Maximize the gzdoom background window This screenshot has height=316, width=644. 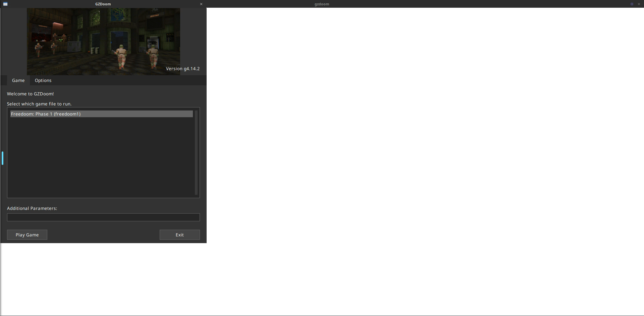pos(632,4)
